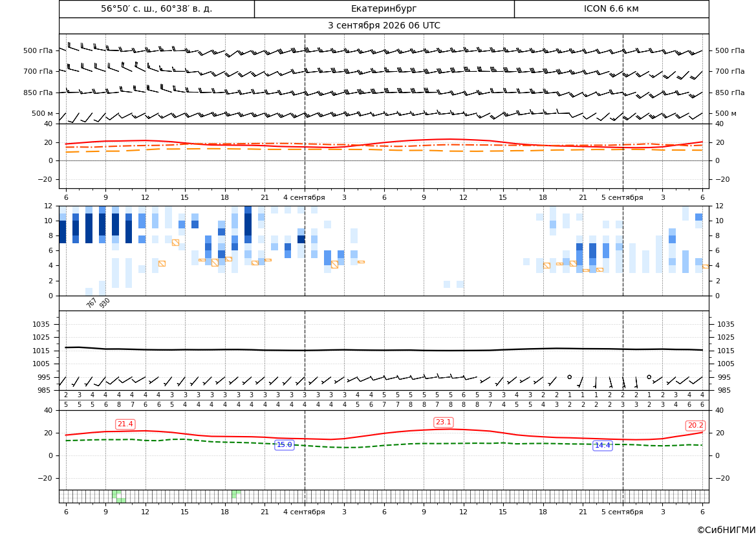Click the ©СибНИГМИ copyright text

coord(726,530)
